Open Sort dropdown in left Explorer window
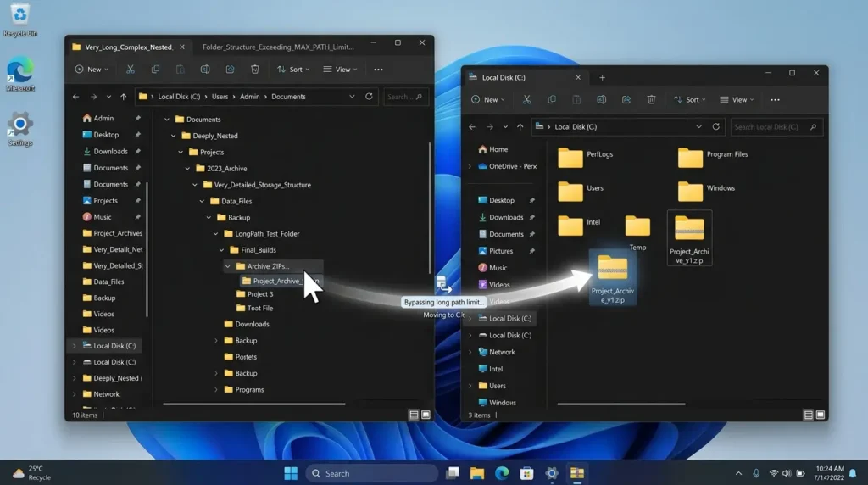This screenshot has width=868, height=485. pos(293,70)
